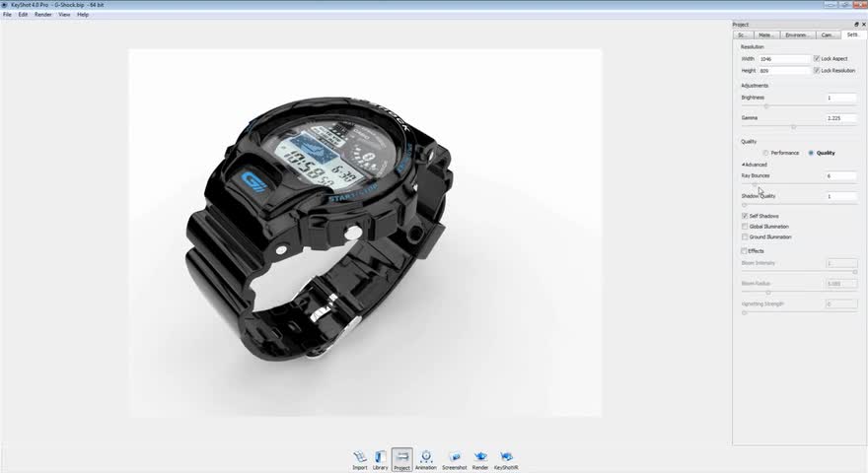Open the Animation timeline icon
The width and height of the screenshot is (868, 473).
click(426, 460)
